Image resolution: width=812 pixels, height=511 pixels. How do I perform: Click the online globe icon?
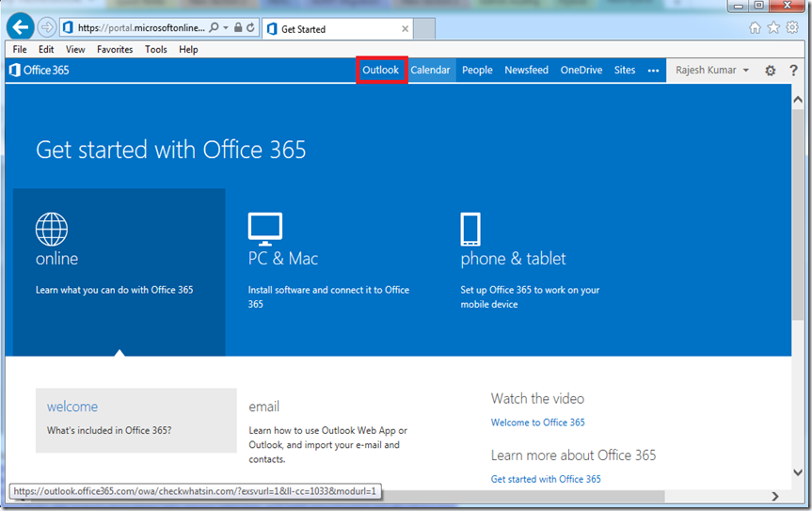(x=51, y=230)
